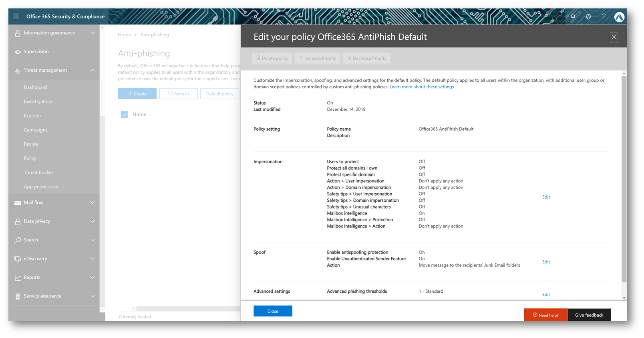Click the 1 - Standard threshold value
The height and width of the screenshot is (338, 644).
[x=431, y=291]
